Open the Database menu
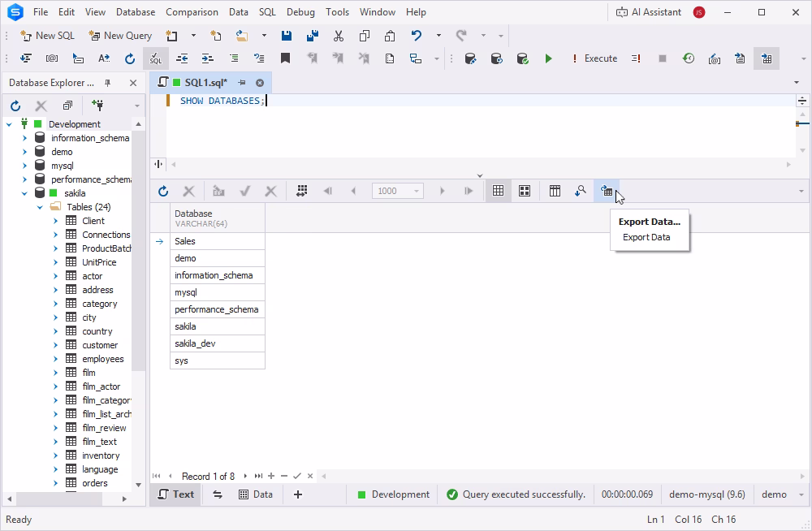The height and width of the screenshot is (531, 812). (x=136, y=12)
